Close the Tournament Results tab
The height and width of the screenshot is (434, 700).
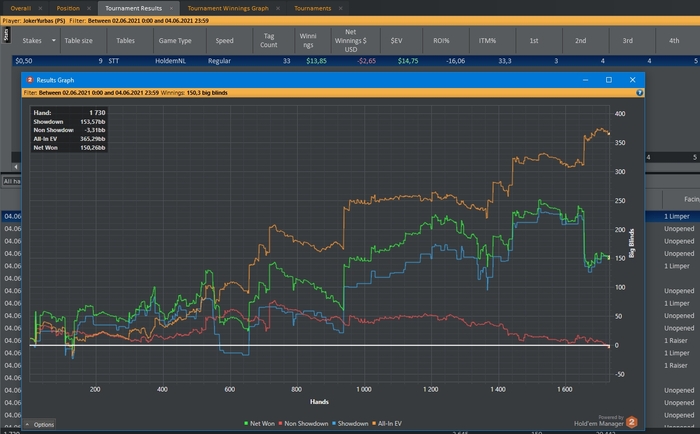pos(171,8)
